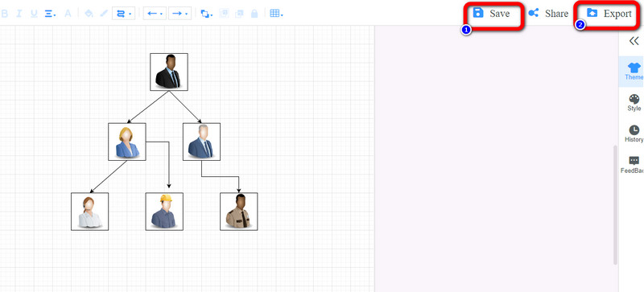Collapse the right sidebar with double chevron

634,41
